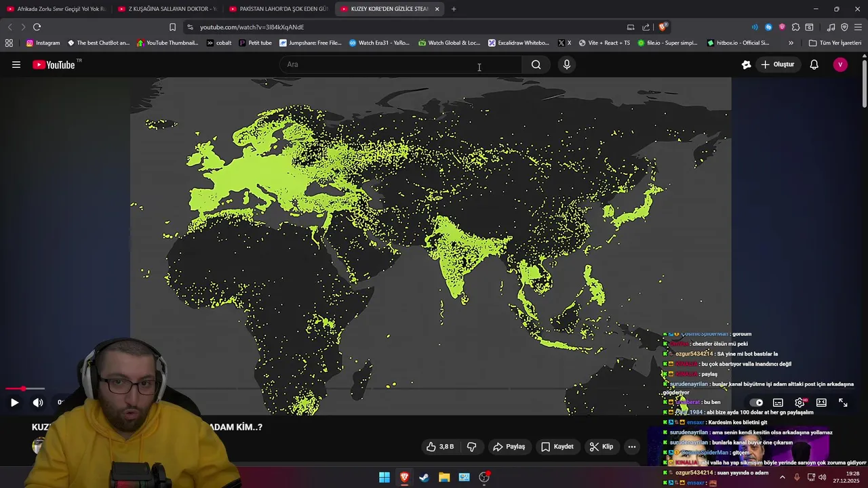Open OBS Studio from the taskbar
Screen dimensions: 868x488
[x=484, y=477]
